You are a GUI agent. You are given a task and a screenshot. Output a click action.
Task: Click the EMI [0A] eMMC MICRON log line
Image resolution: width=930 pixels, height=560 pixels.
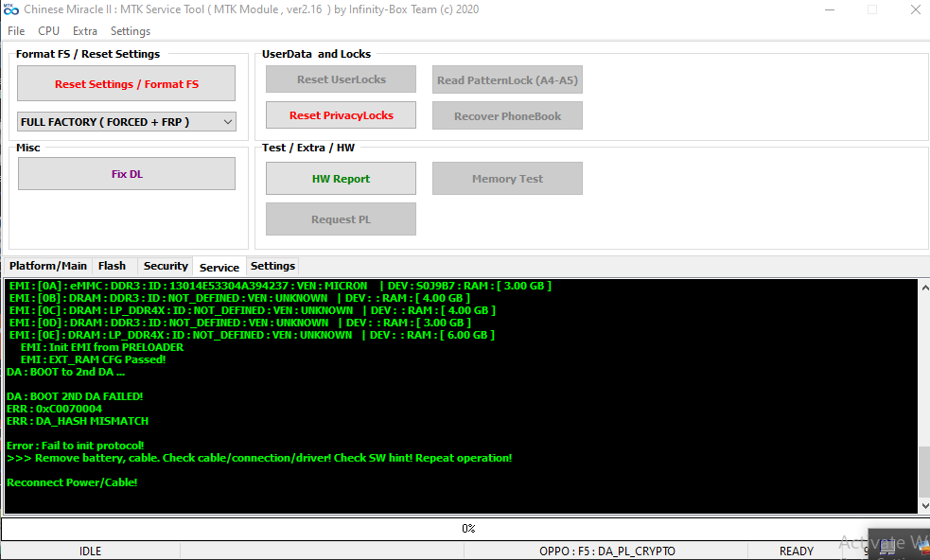(x=280, y=286)
